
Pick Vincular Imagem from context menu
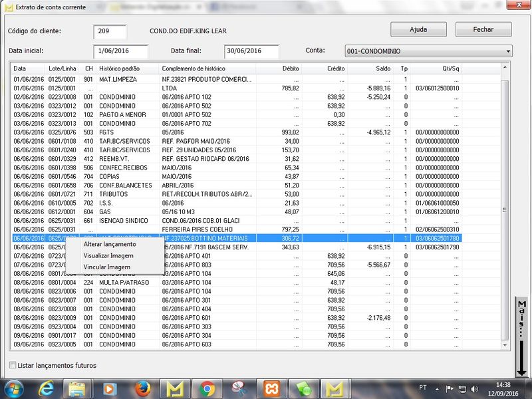[x=106, y=267]
